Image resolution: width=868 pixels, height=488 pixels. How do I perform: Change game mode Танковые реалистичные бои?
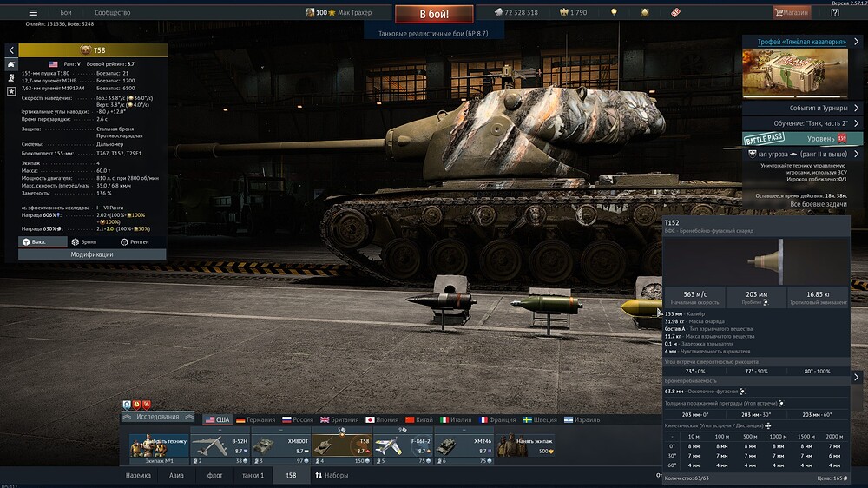coord(433,33)
